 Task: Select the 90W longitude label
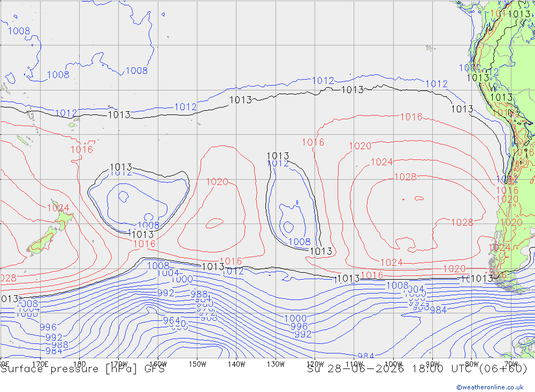[x=433, y=364]
